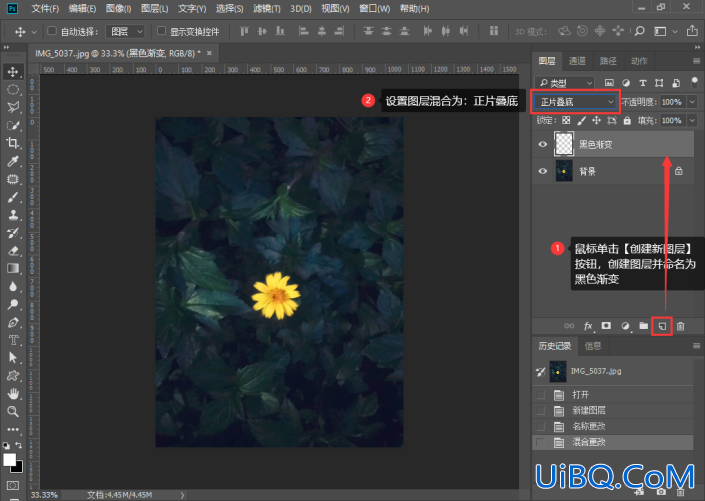Create a new layer group folder
705x501 pixels.
[643, 326]
